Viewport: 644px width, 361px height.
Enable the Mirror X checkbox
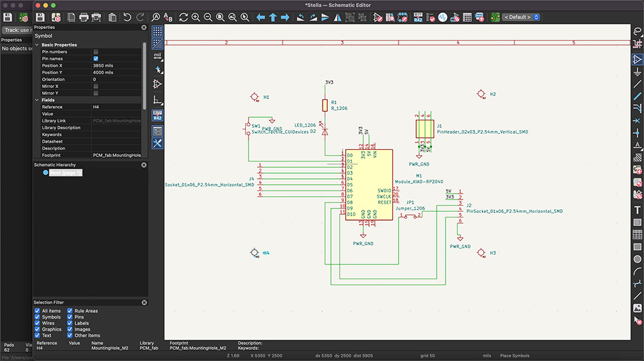coord(96,86)
